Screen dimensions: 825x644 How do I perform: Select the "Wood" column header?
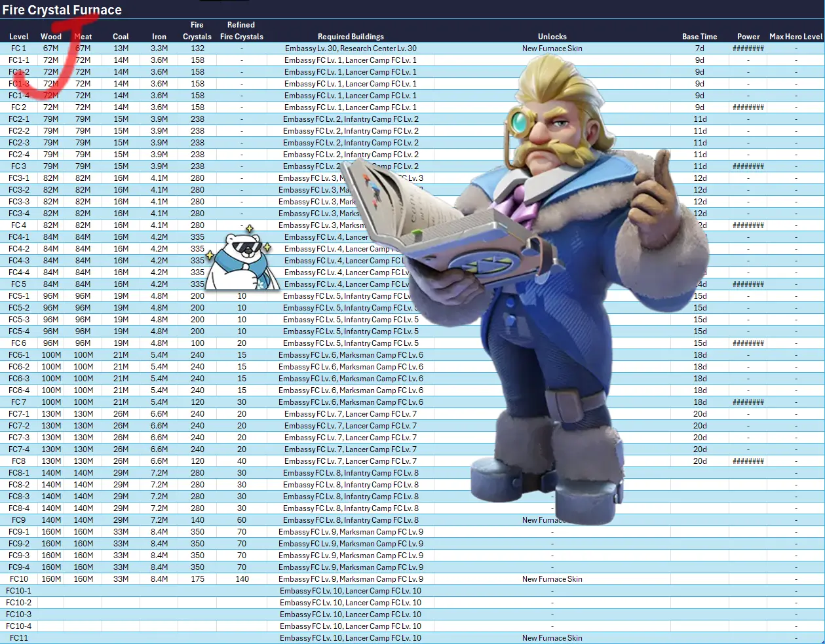tap(51, 37)
